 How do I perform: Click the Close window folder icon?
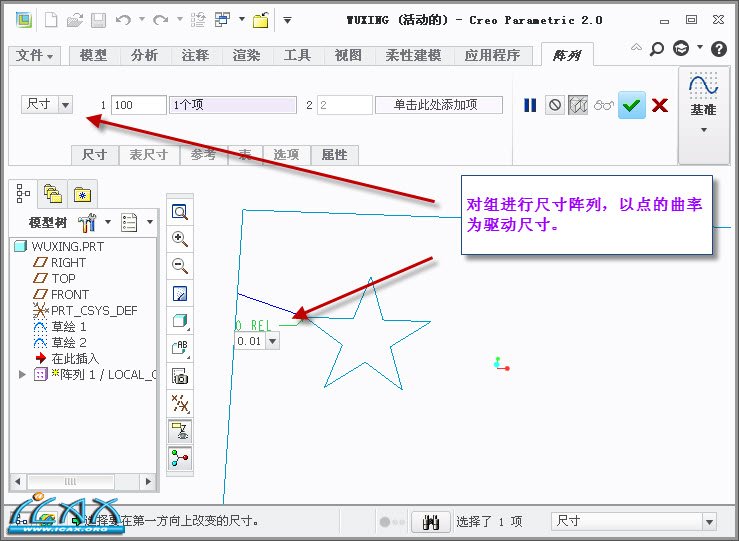coord(261,20)
